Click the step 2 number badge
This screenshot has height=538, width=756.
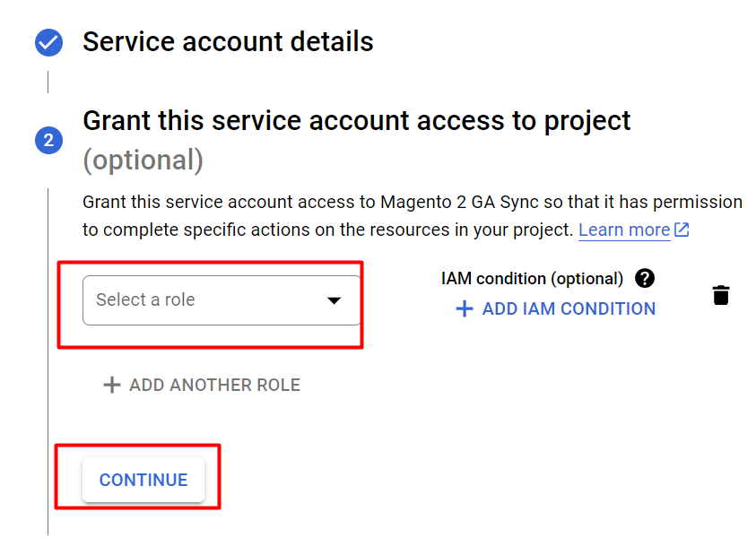(48, 140)
